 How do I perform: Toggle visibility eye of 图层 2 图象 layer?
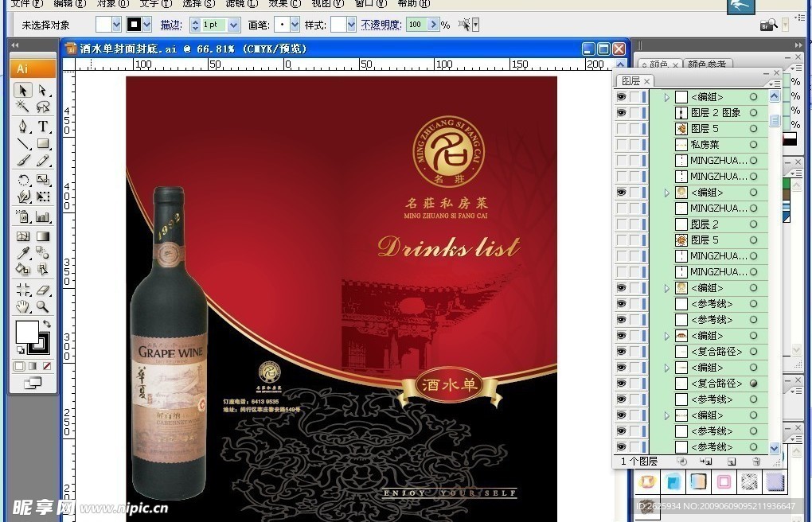point(622,112)
